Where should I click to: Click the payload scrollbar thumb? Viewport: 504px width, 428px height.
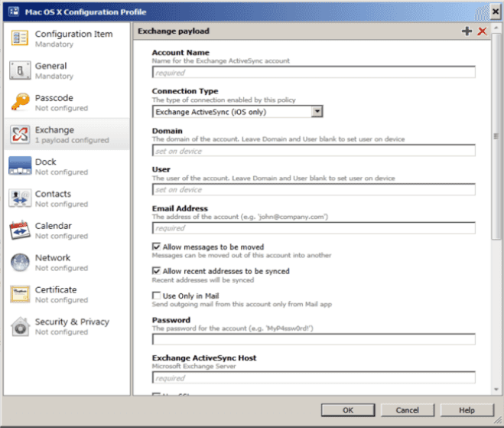point(496,136)
